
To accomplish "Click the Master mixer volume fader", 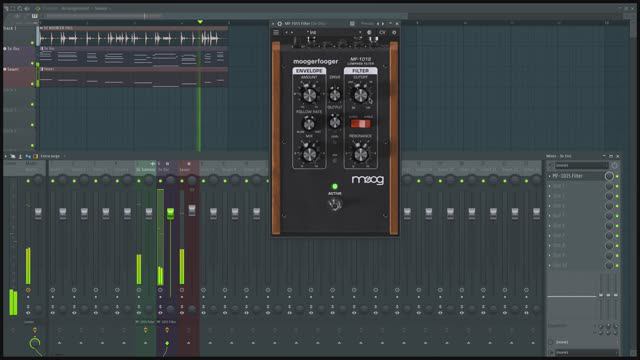I will pos(38,213).
